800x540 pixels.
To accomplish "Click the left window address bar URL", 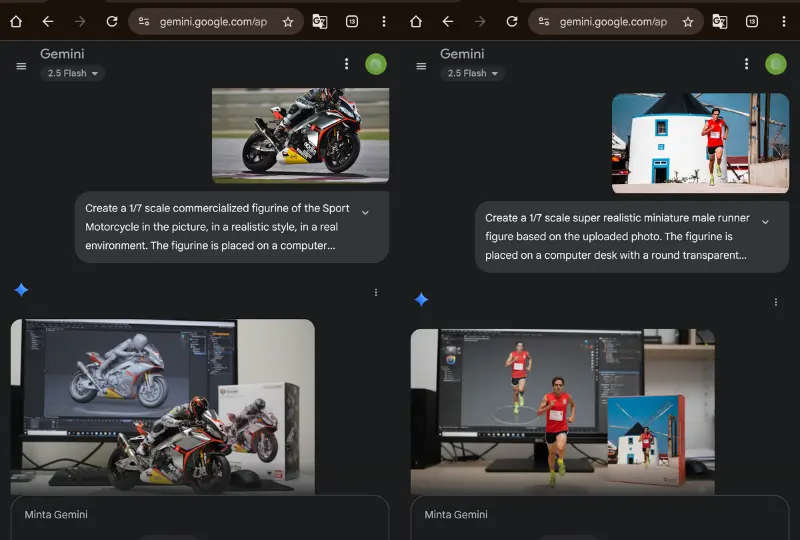I will [x=213, y=22].
